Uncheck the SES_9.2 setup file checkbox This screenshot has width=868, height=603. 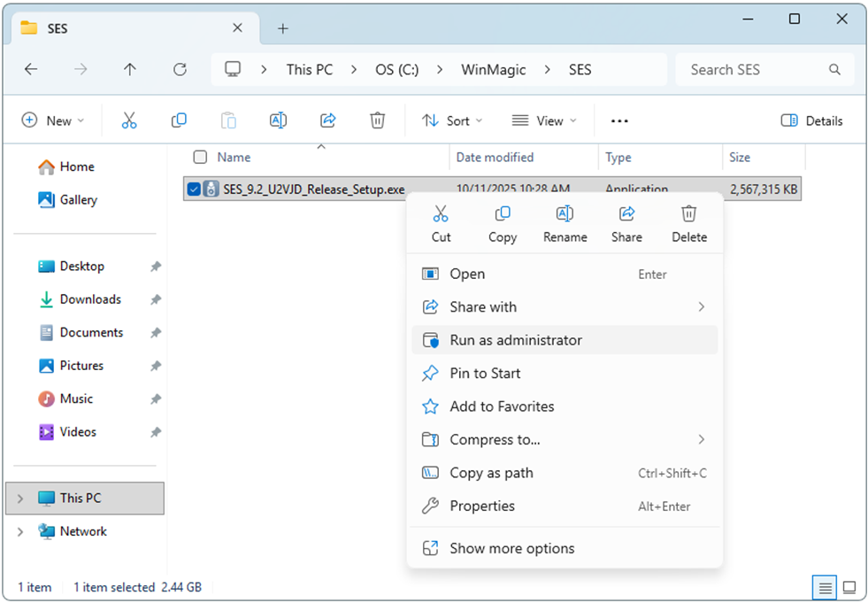pos(194,189)
